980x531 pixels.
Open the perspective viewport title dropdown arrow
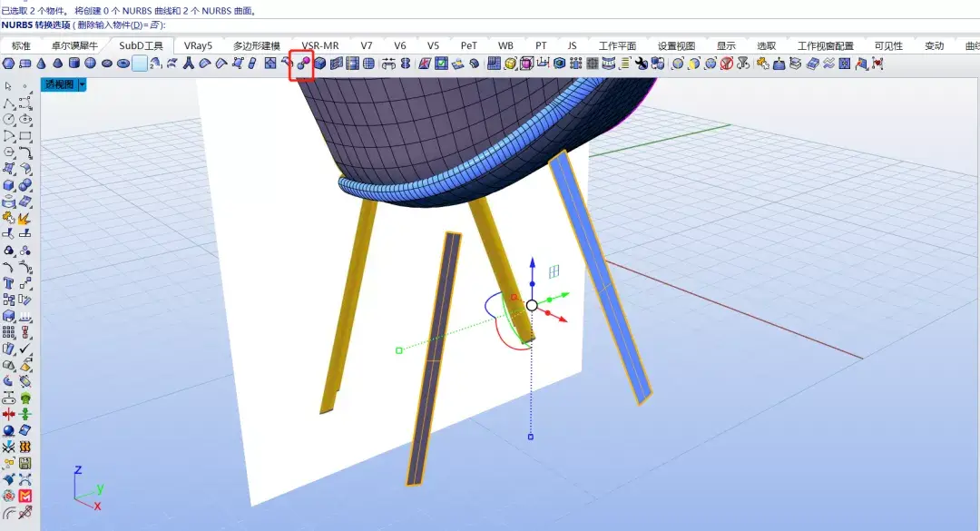click(82, 84)
